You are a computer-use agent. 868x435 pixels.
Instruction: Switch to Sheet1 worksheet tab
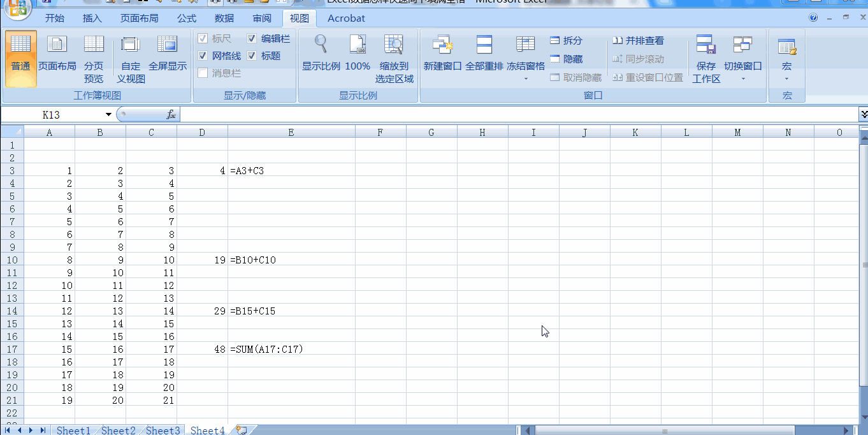73,431
